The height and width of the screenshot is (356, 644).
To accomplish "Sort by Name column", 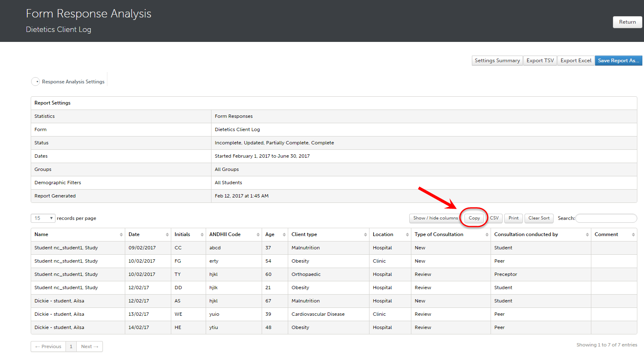I will 78,234.
